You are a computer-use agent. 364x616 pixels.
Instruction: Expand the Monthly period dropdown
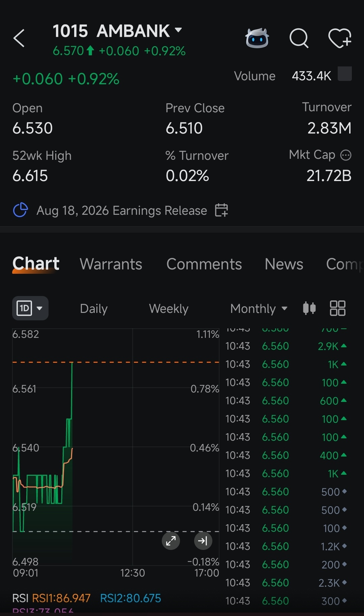pos(259,309)
